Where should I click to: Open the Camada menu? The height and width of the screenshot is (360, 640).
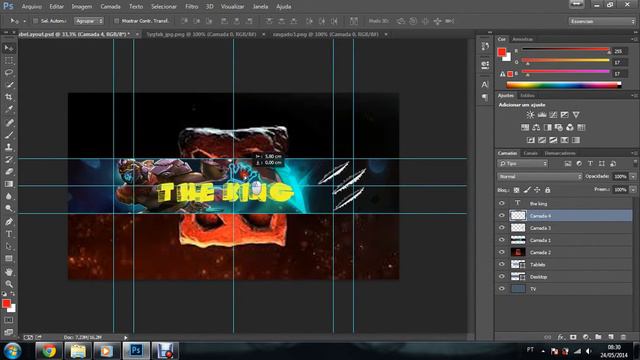[x=110, y=7]
